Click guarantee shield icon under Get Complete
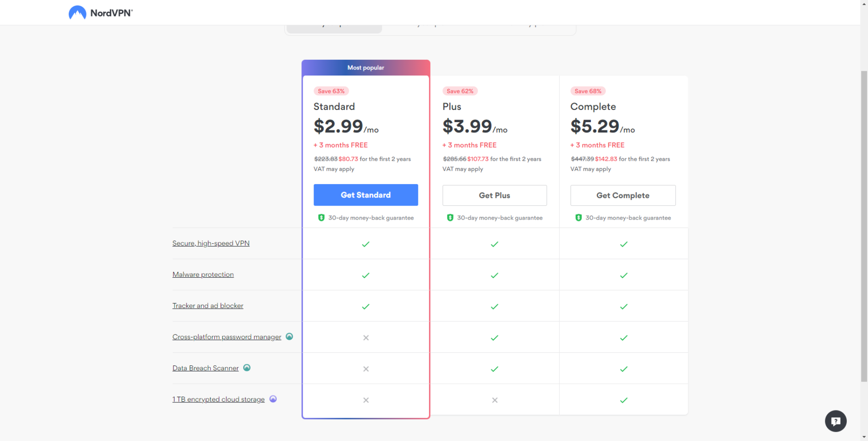The width and height of the screenshot is (868, 441). coord(579,218)
